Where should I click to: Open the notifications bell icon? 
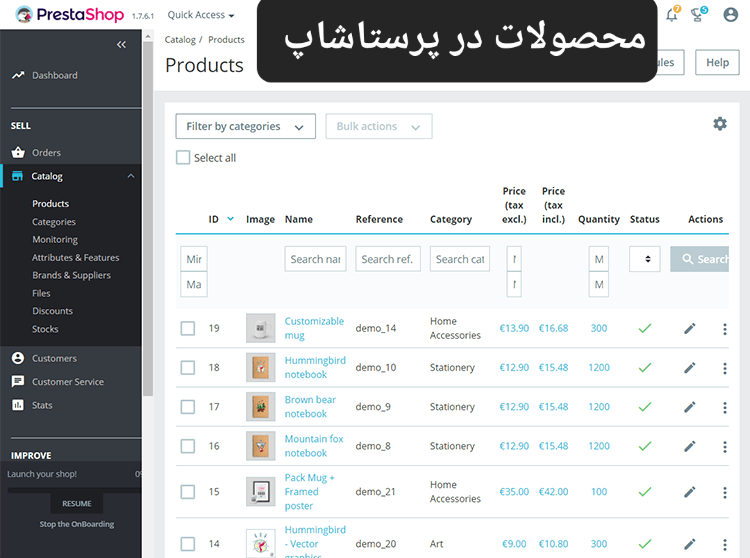pos(672,15)
